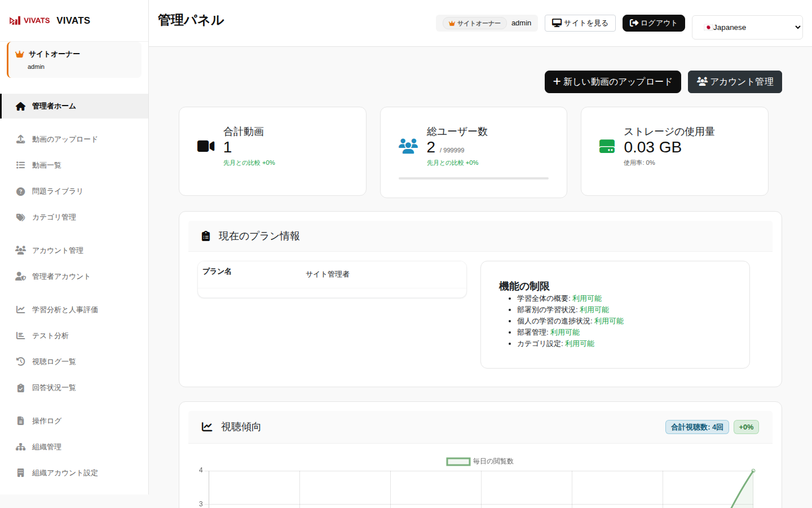
Task: Click the admin username in the header
Action: tap(521, 23)
